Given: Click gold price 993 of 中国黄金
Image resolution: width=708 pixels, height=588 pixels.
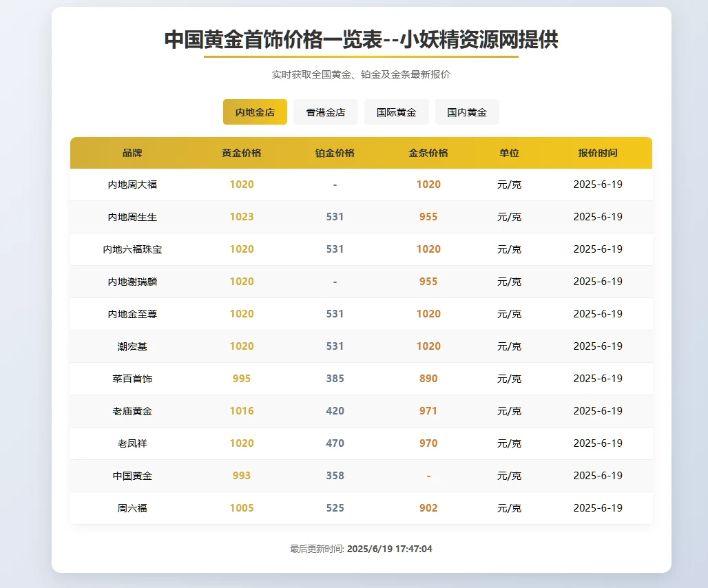Looking at the screenshot, I should click(x=242, y=476).
